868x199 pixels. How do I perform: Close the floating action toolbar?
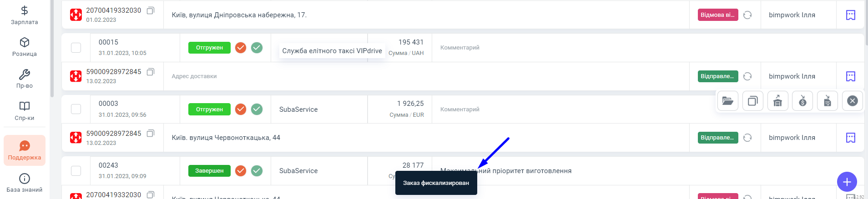tap(853, 101)
